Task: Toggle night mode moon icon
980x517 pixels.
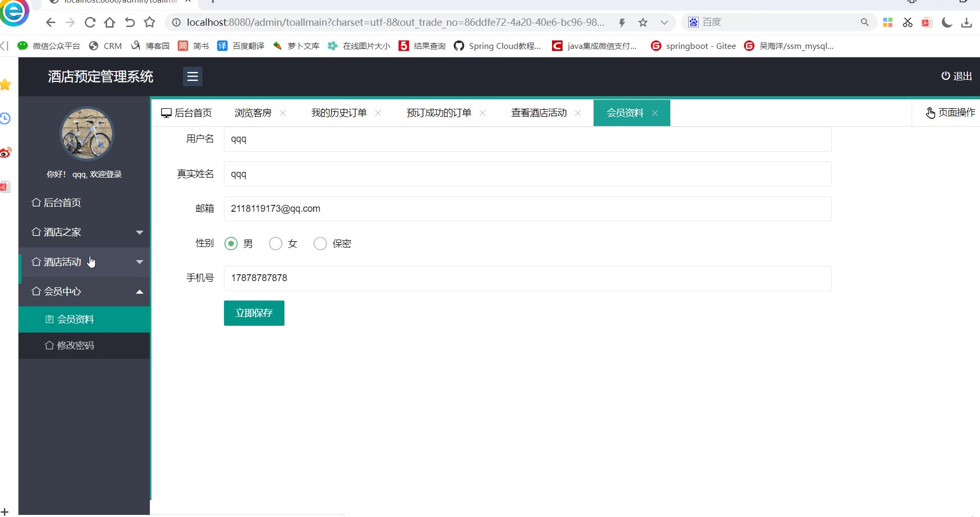Action: (947, 23)
